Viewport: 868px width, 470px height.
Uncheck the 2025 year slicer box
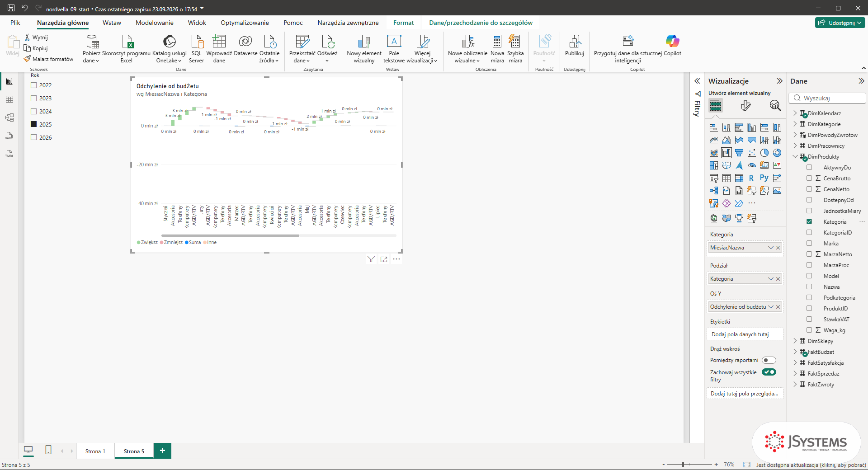33,124
